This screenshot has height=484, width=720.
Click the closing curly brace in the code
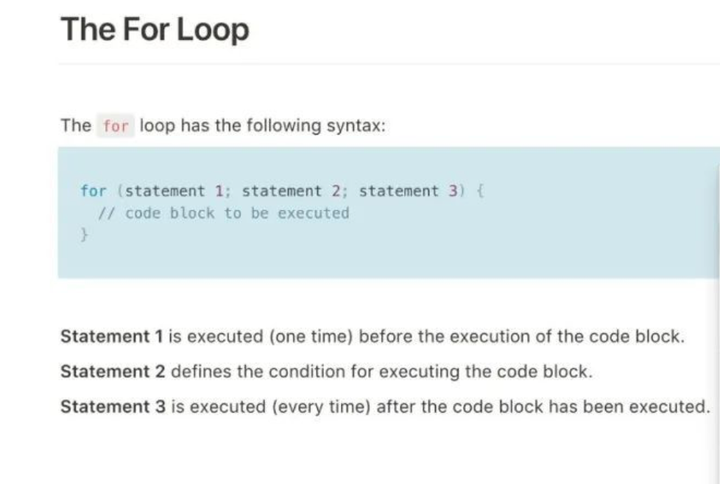[84, 235]
